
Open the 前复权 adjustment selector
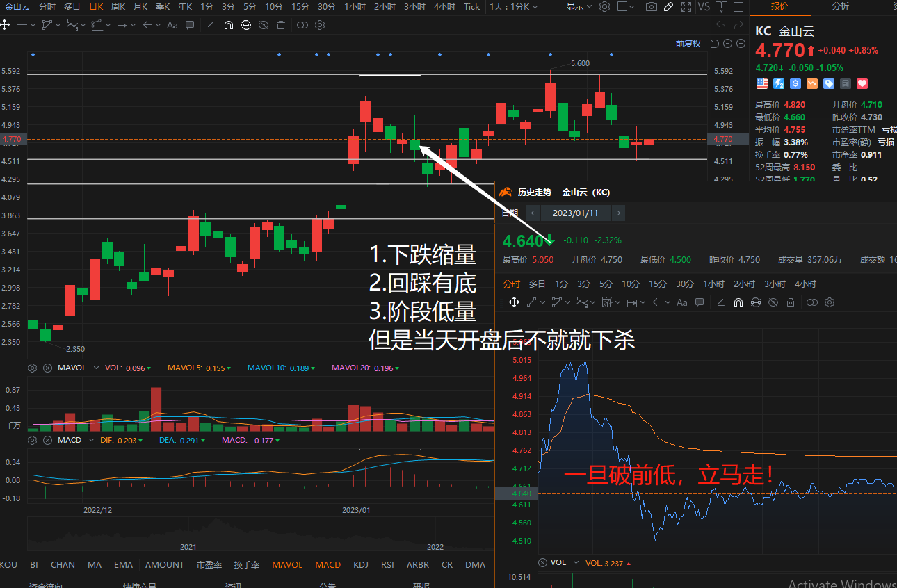688,44
